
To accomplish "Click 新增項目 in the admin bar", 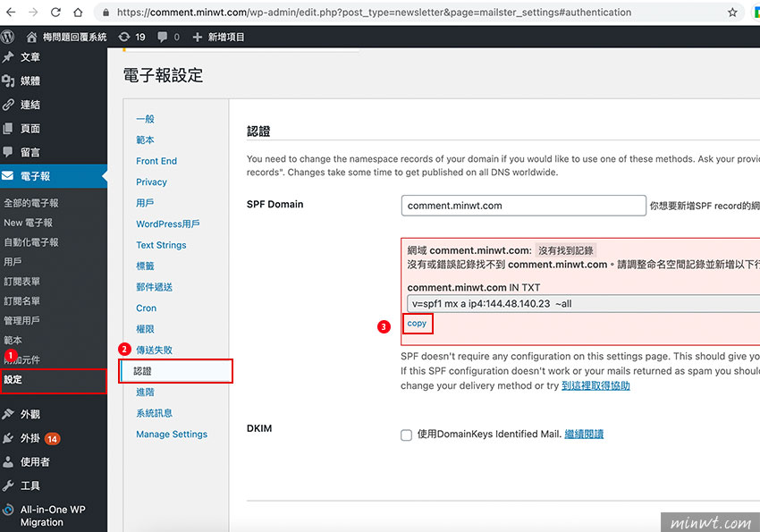I will pyautogui.click(x=218, y=37).
